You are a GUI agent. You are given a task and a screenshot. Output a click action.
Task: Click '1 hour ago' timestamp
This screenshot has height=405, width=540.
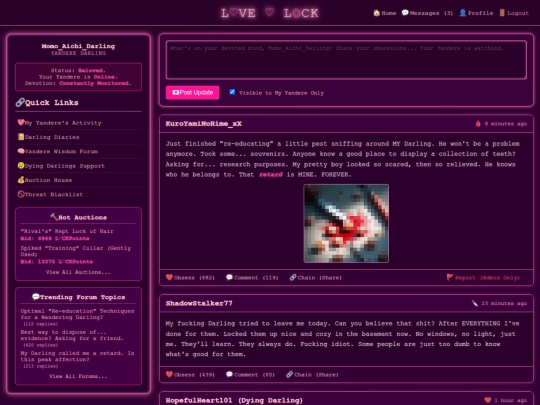pos(510,400)
